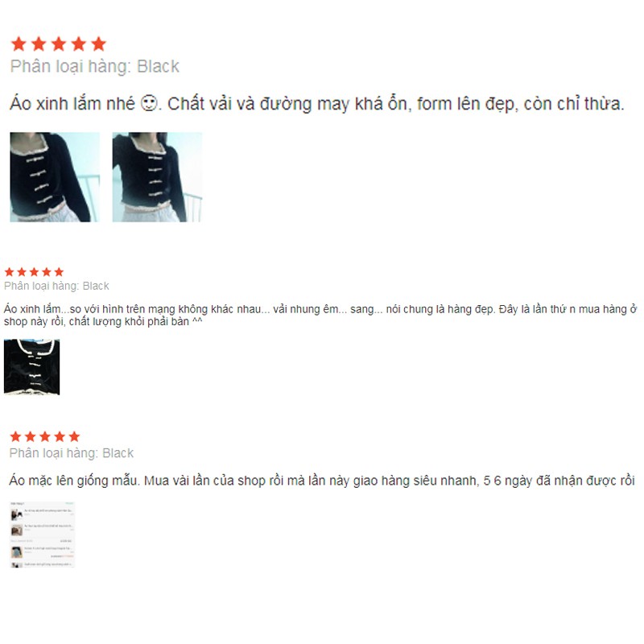Click 'Phân loại hàng: Black' in third review
644x644 pixels.
(72, 453)
